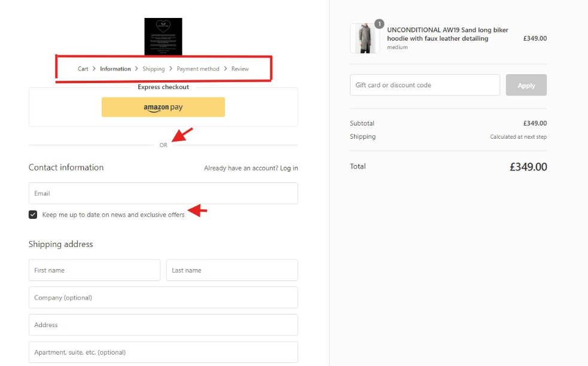Screen dimensions: 588x366
Task: Click the hoodie product thumbnail image
Action: [365, 38]
